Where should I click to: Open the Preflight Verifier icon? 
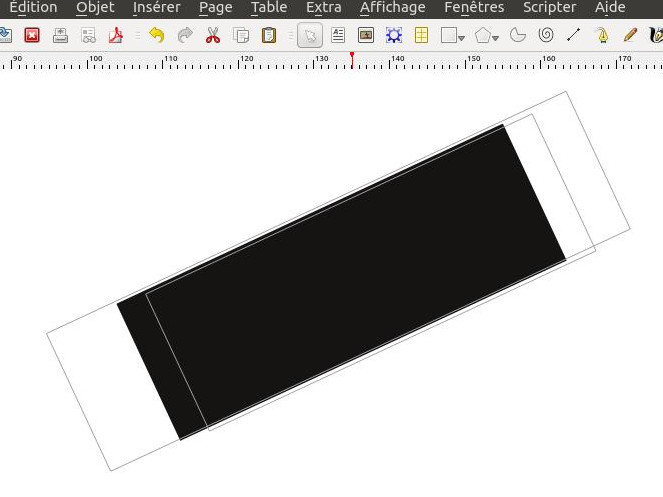click(x=88, y=36)
